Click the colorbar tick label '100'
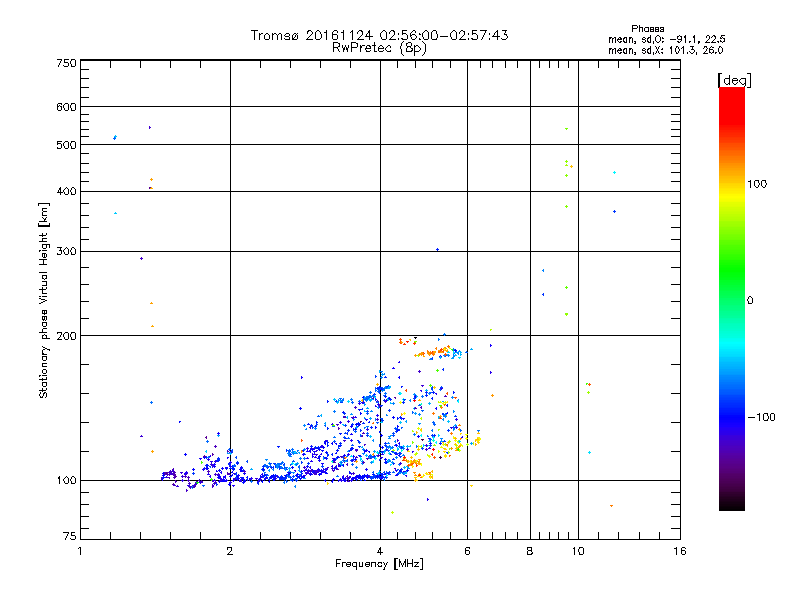 coord(757,184)
